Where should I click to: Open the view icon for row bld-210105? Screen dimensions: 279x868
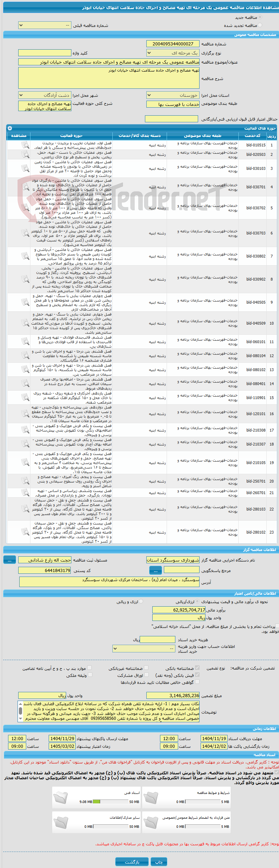pos(25,463)
